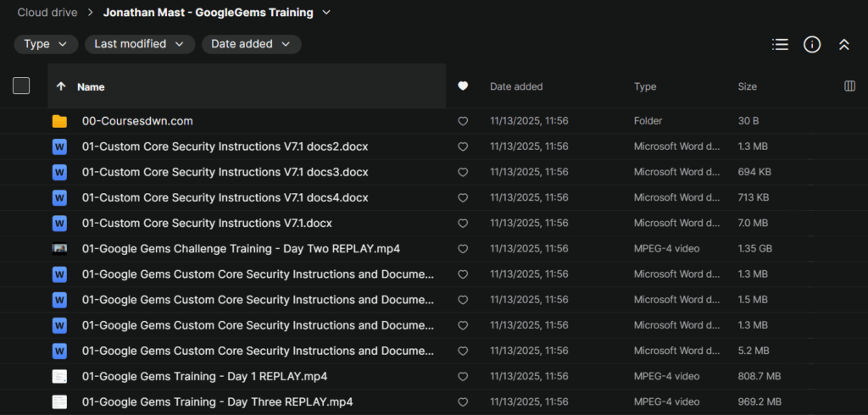Click the favorites heart column header

point(462,86)
